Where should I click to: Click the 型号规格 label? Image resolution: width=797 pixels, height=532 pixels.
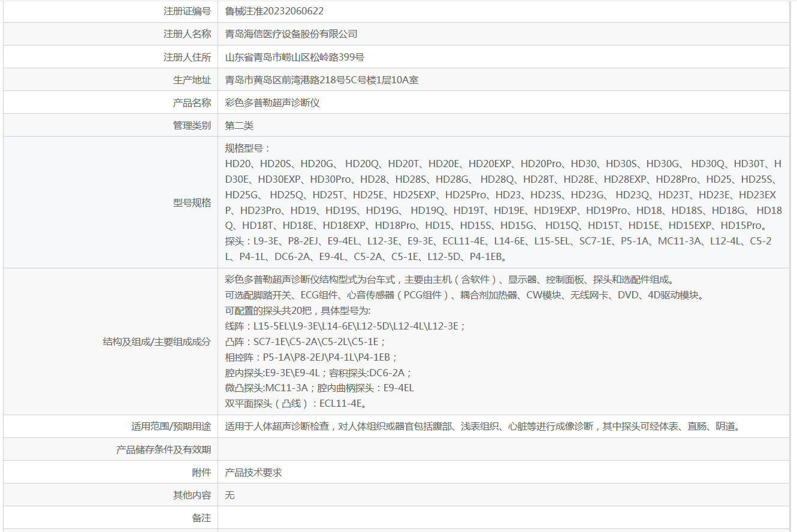[192, 202]
